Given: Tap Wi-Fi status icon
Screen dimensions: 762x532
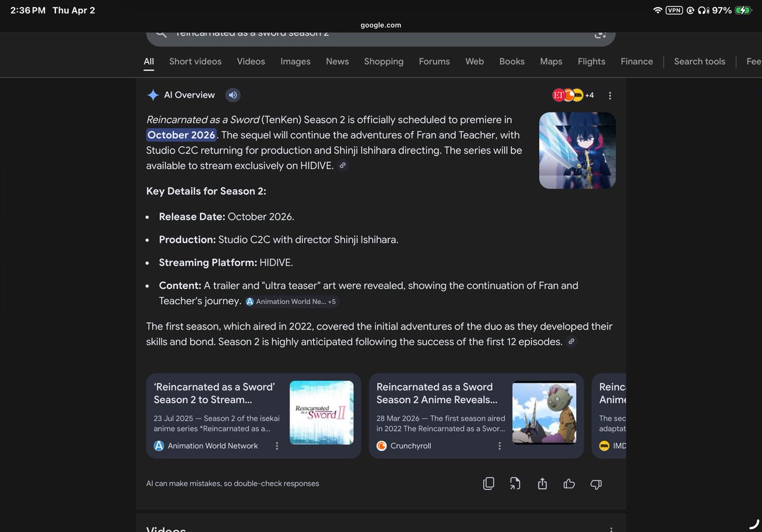Looking at the screenshot, I should 657,10.
